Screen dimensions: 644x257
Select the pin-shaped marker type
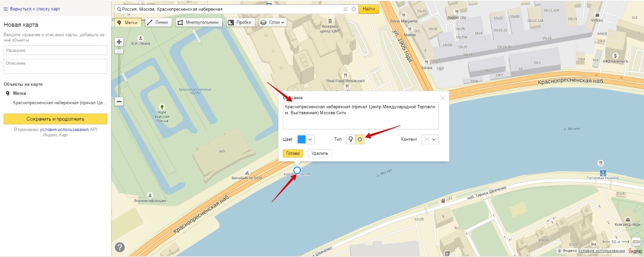[x=350, y=139]
